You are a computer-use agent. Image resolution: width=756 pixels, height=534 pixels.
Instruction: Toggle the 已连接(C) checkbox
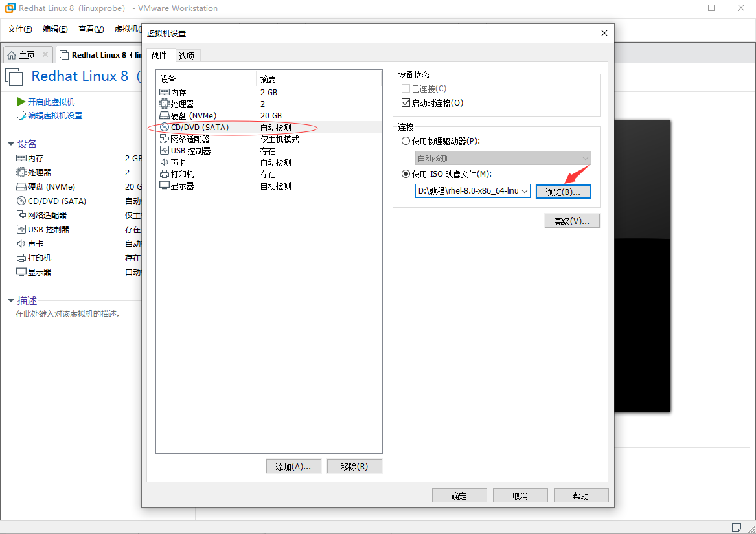pos(406,89)
